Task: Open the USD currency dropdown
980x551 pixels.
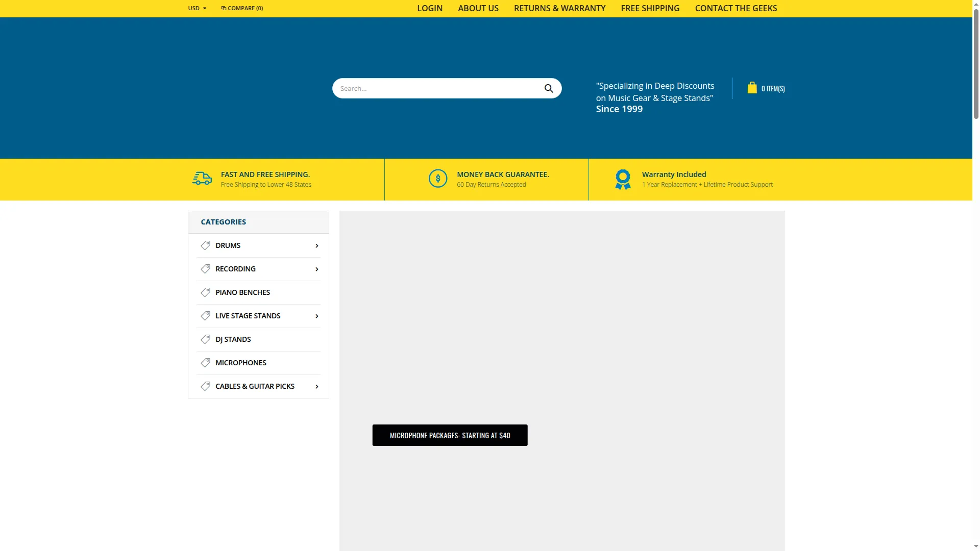Action: 197,8
